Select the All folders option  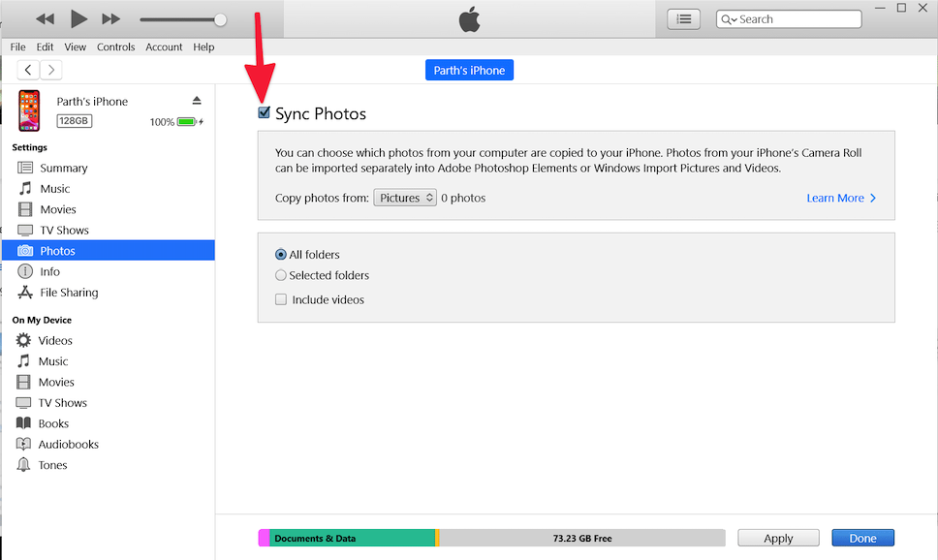pyautogui.click(x=281, y=255)
